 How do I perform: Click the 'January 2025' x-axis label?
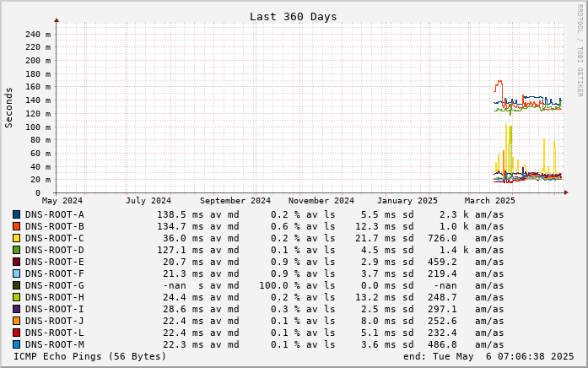click(407, 201)
